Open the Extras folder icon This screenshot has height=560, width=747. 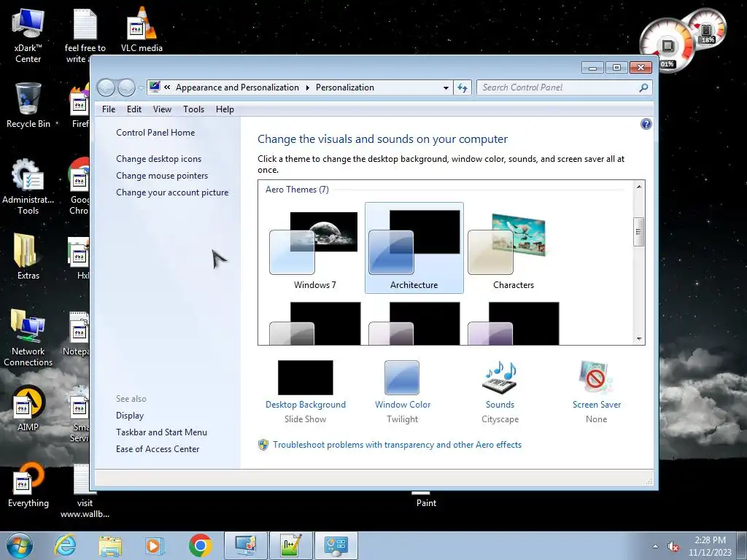coord(28,256)
